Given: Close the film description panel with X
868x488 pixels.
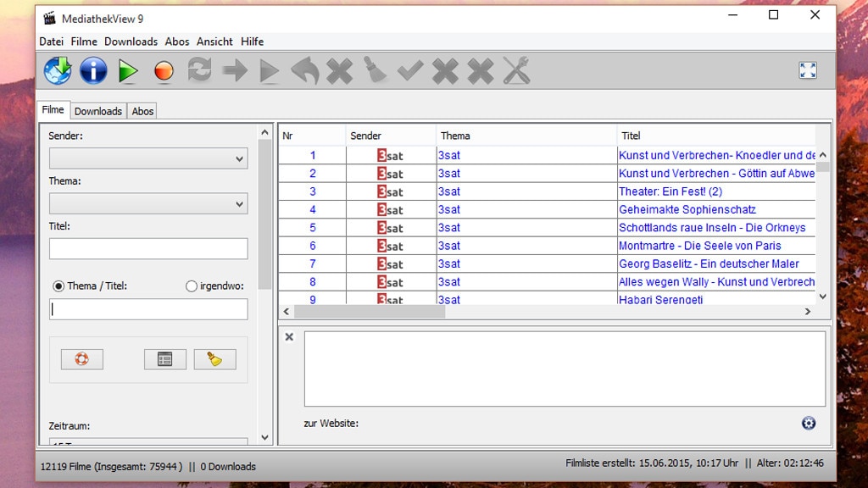Looking at the screenshot, I should coord(289,337).
